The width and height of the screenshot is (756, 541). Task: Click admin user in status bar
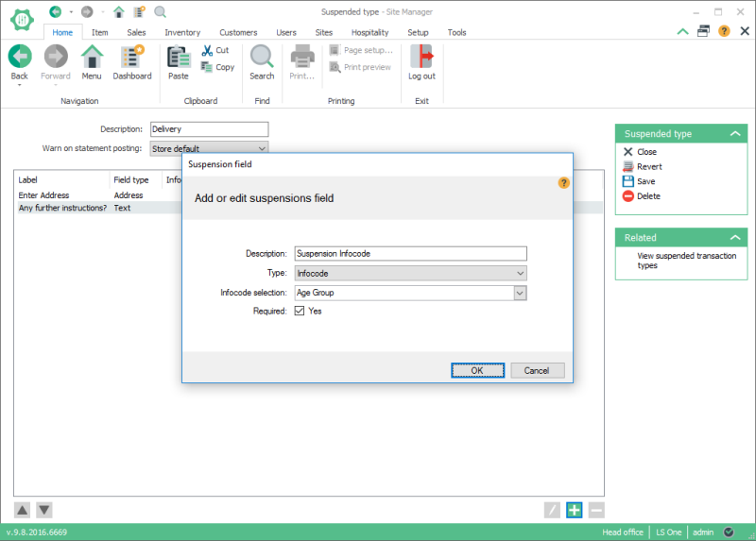702,532
